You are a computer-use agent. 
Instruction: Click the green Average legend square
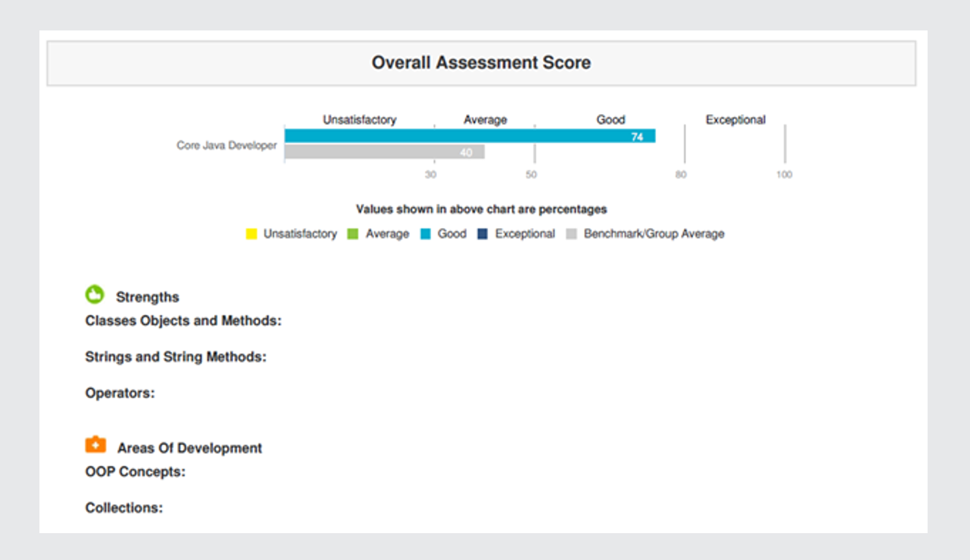point(353,233)
